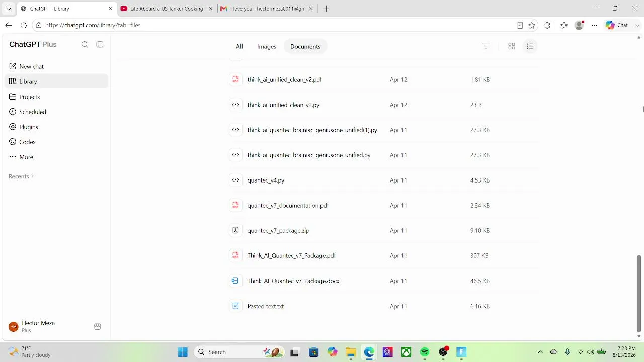The image size is (644, 362).
Task: Open browser settings ellipsis menu
Action: coord(594,25)
